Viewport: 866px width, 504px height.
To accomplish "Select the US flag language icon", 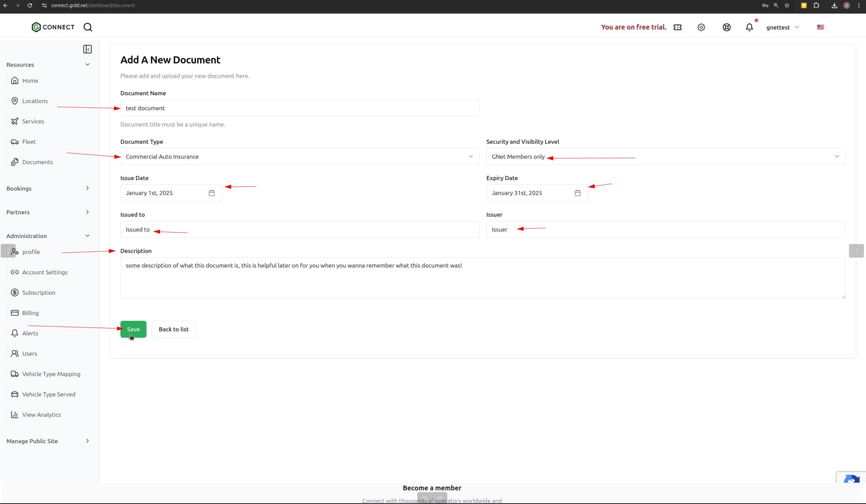I will click(820, 27).
